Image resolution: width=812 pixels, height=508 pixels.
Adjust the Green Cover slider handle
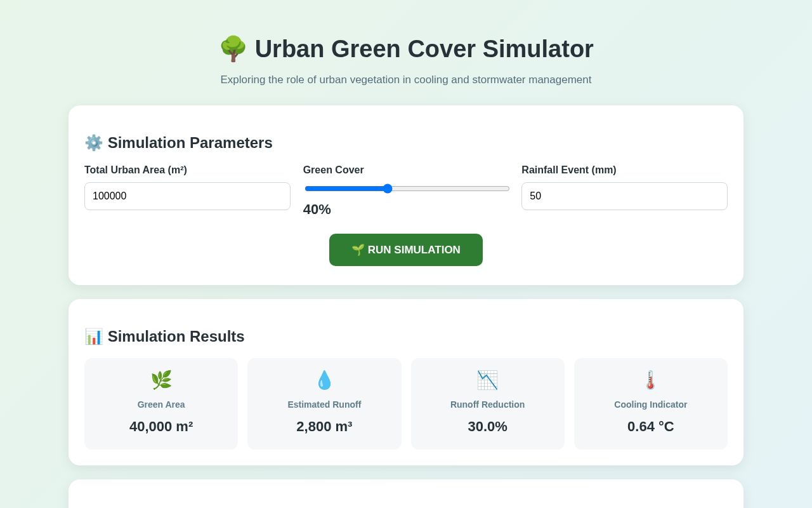pos(388,189)
